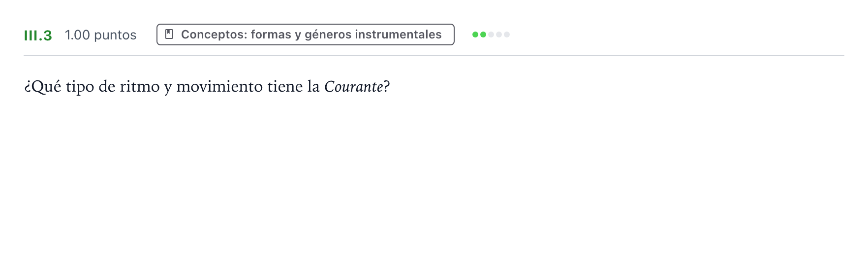
Task: Open the Conceptos: formas y géneros instrumentales tag
Action: pos(306,35)
